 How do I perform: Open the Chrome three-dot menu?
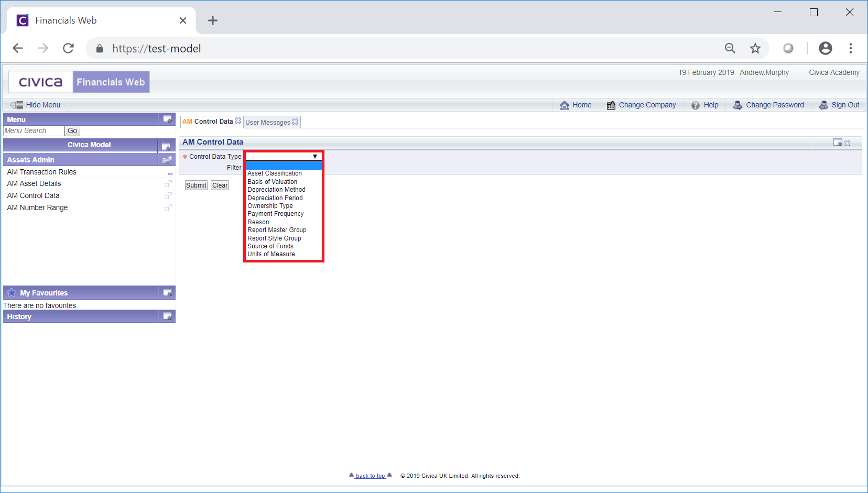point(851,48)
